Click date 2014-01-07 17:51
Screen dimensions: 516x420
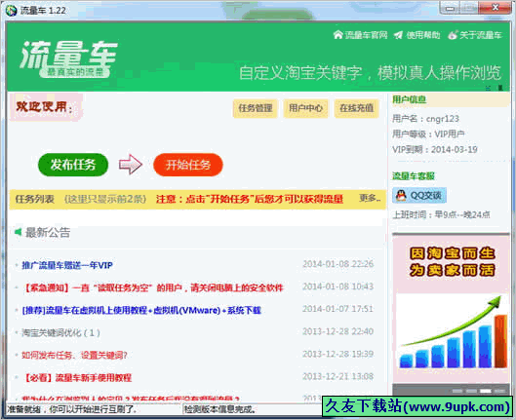coord(337,309)
